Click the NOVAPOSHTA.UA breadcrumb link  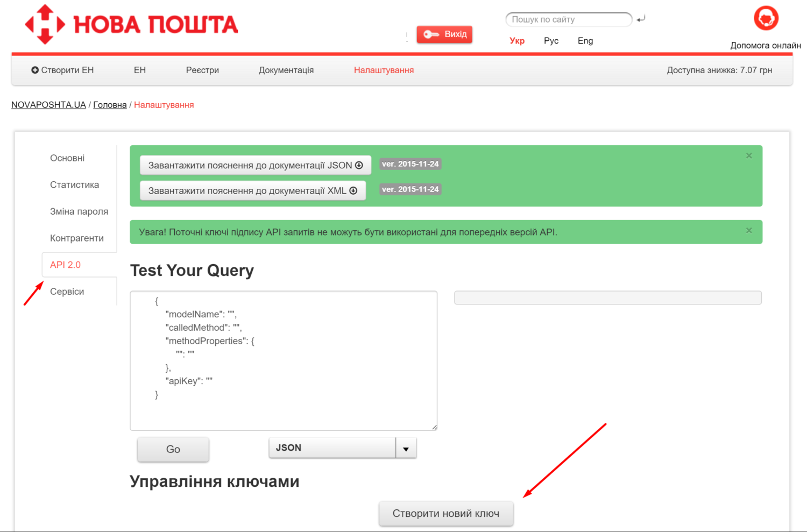point(48,105)
